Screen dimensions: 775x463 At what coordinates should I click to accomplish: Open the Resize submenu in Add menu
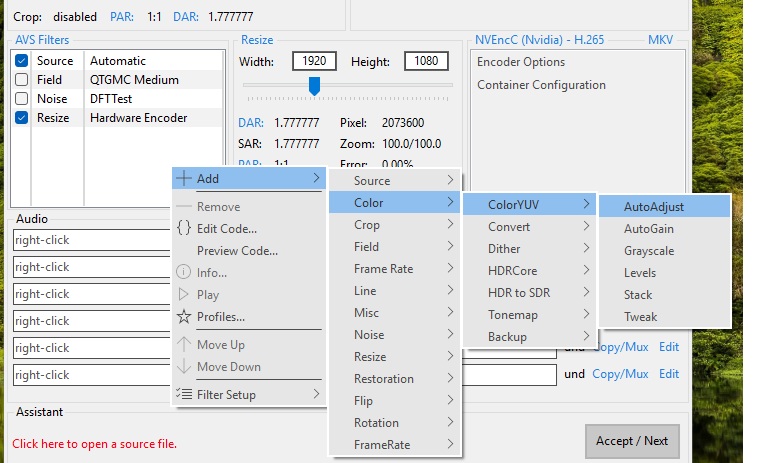coord(395,356)
